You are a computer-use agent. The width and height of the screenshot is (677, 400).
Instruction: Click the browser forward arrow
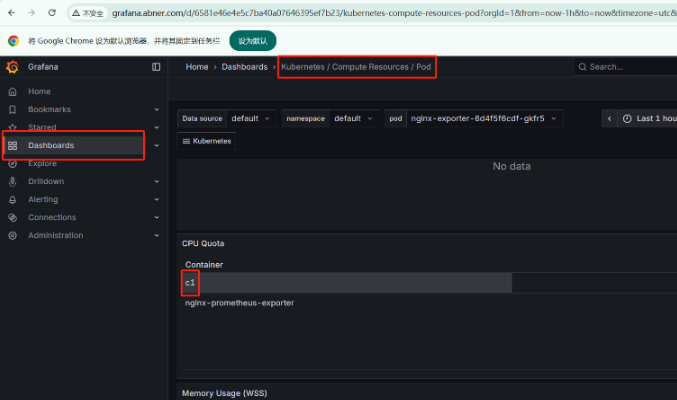(x=32, y=13)
